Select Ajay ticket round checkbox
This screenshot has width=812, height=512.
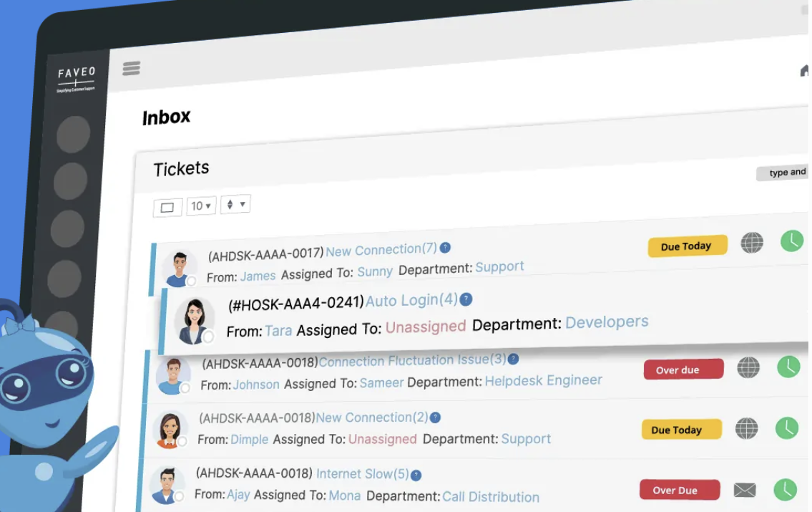point(179,496)
